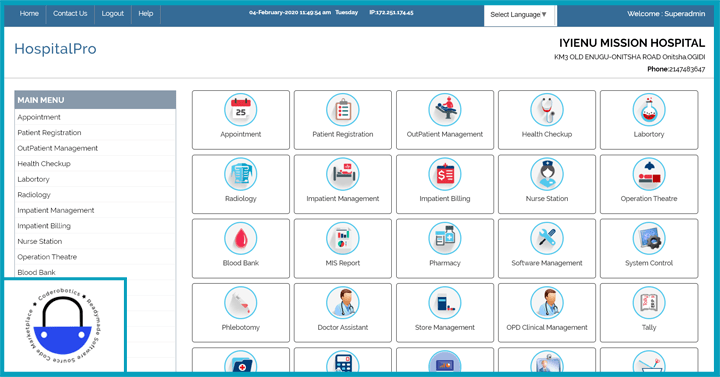Open the Appointment calendar icon tile
Screen dimensions: 720x377
tap(241, 120)
